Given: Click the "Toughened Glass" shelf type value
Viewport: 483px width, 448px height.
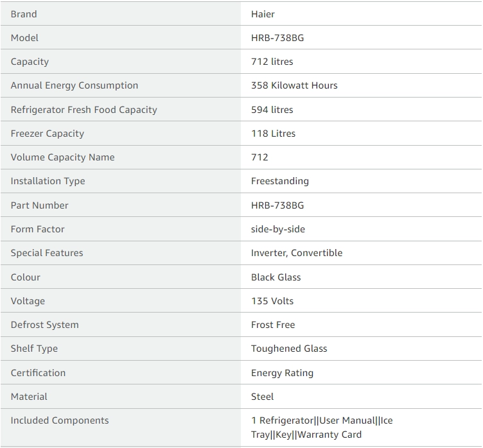Looking at the screenshot, I should click(289, 349).
